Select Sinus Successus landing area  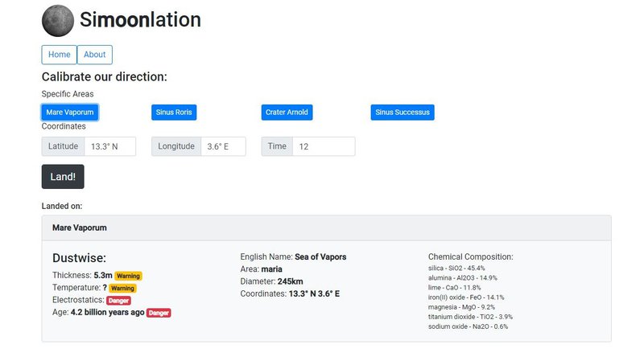pyautogui.click(x=402, y=113)
